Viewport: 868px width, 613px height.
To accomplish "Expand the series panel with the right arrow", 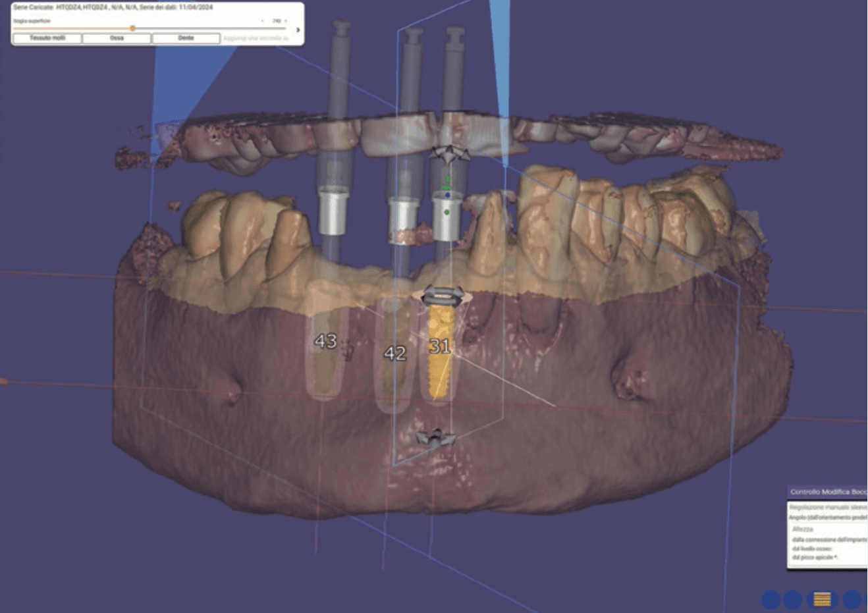I will click(x=298, y=30).
